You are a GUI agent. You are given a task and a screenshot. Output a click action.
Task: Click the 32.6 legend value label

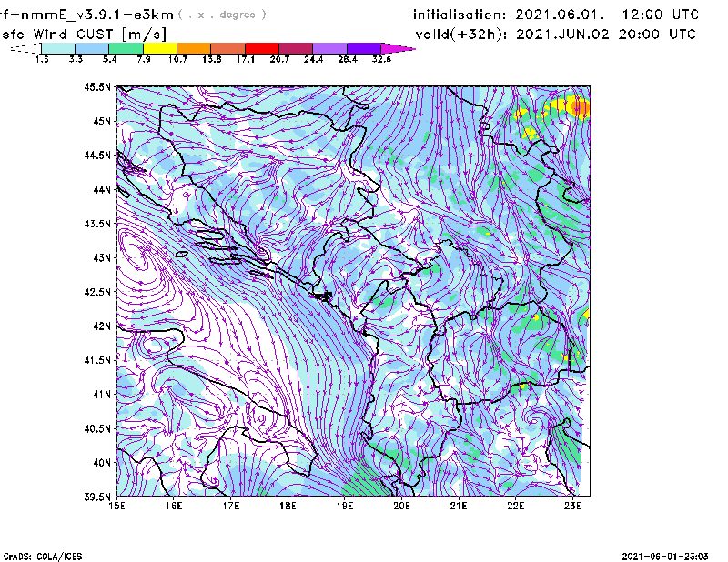click(x=381, y=59)
